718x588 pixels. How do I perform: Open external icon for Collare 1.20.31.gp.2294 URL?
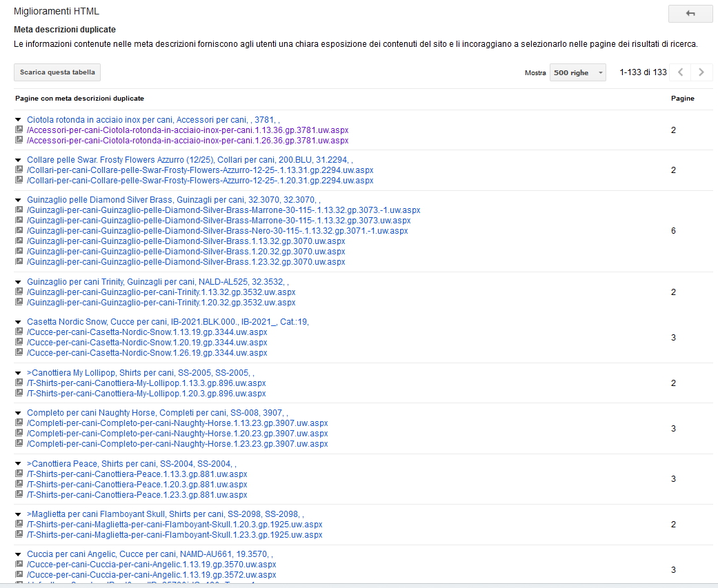click(x=19, y=180)
